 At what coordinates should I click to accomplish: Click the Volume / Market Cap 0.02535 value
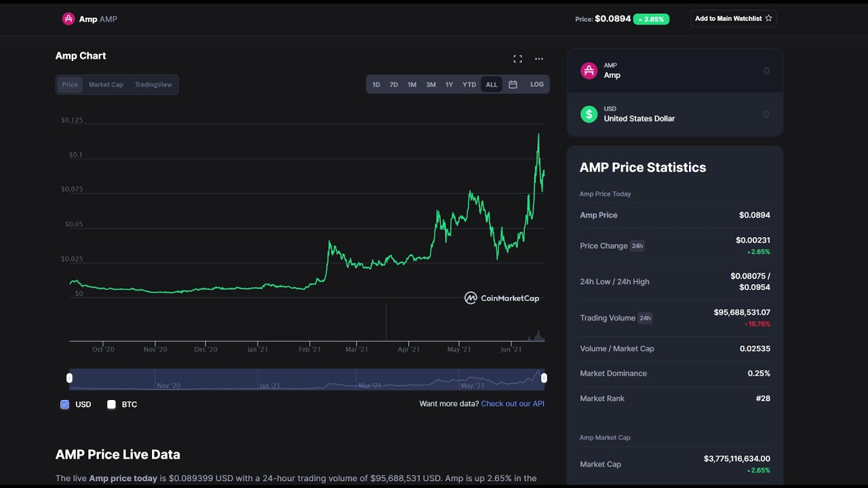click(755, 348)
